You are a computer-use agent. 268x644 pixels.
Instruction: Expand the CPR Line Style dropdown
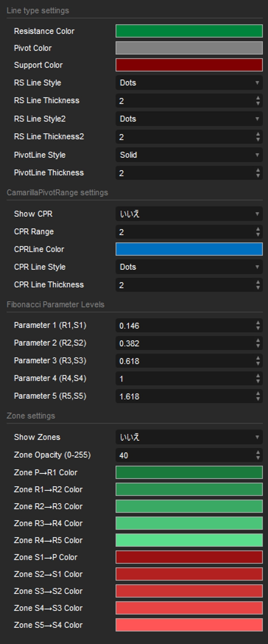pos(188,267)
